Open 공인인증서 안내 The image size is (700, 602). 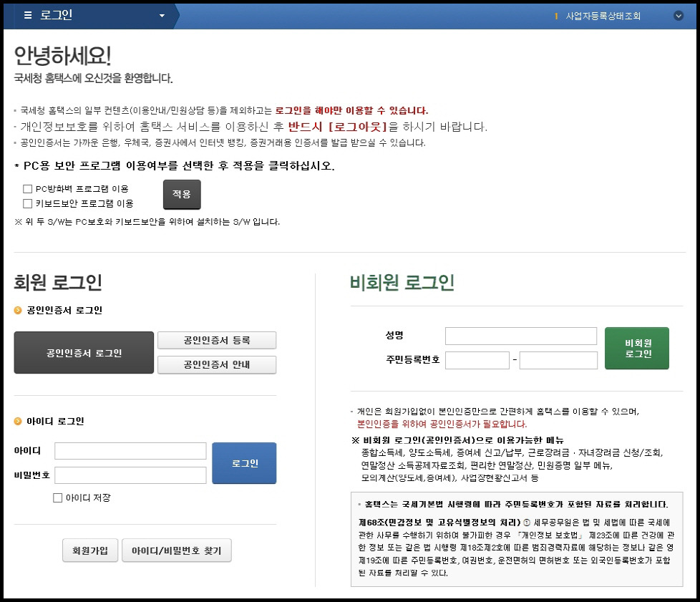point(217,365)
